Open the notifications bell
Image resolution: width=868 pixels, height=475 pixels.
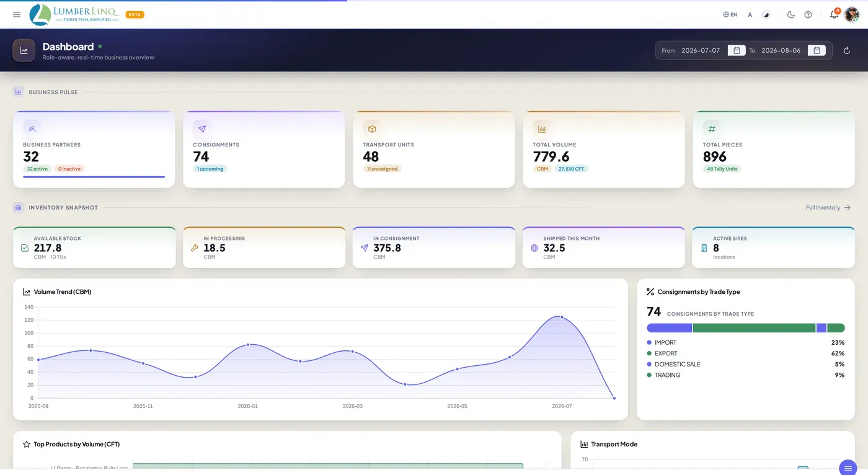pos(834,14)
